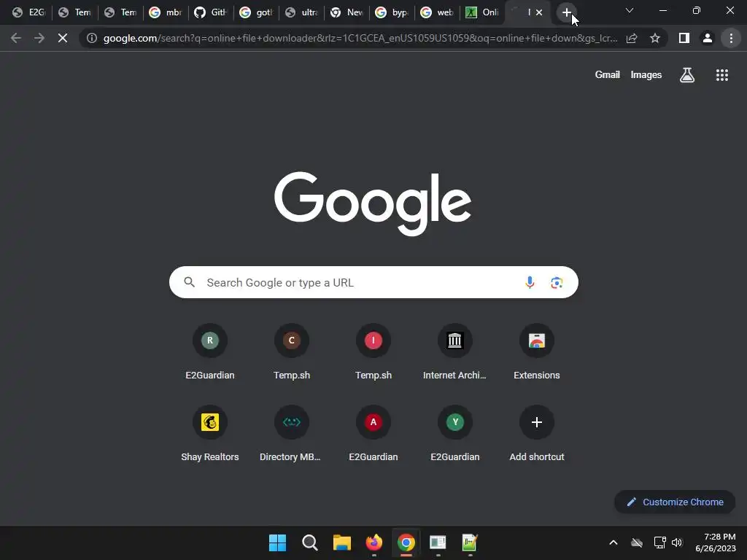Open File Explorer from taskbar
747x560 pixels.
341,542
